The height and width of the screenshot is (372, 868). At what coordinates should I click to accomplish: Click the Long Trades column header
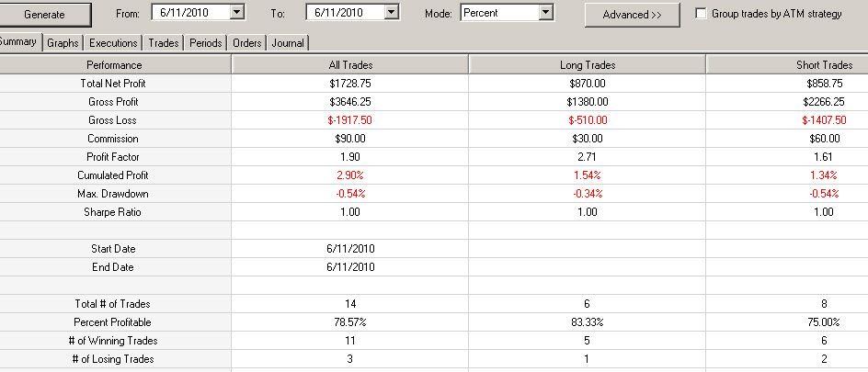(588, 64)
